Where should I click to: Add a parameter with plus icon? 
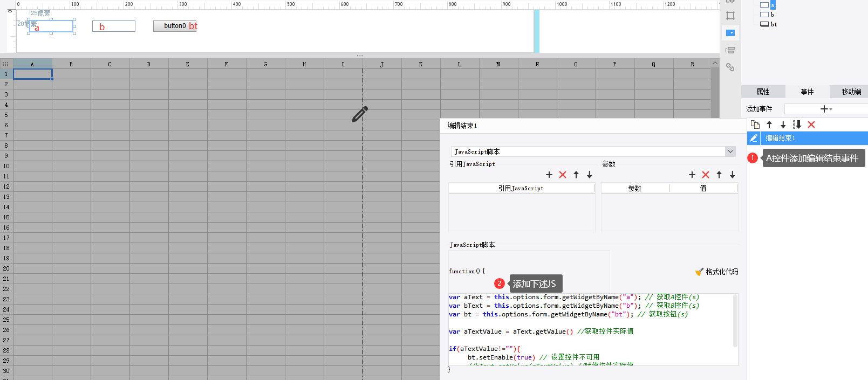pos(692,175)
